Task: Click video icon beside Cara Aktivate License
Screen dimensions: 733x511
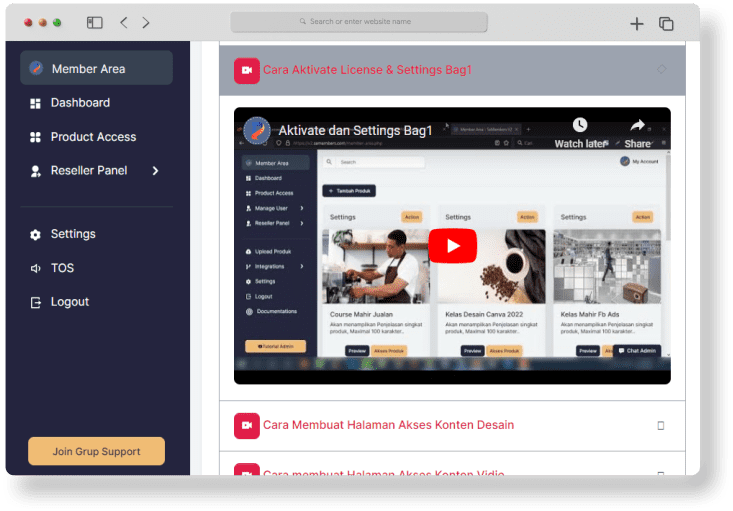Action: (246, 70)
